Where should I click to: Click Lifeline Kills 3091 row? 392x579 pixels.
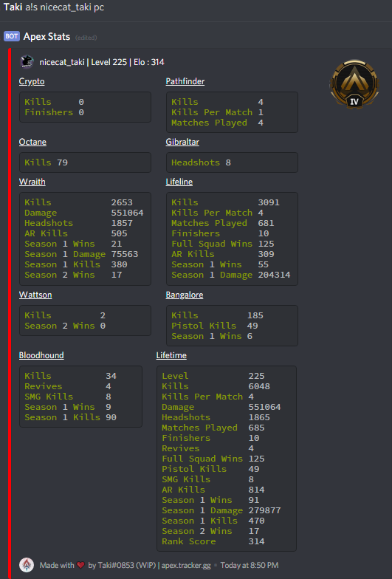click(225, 202)
